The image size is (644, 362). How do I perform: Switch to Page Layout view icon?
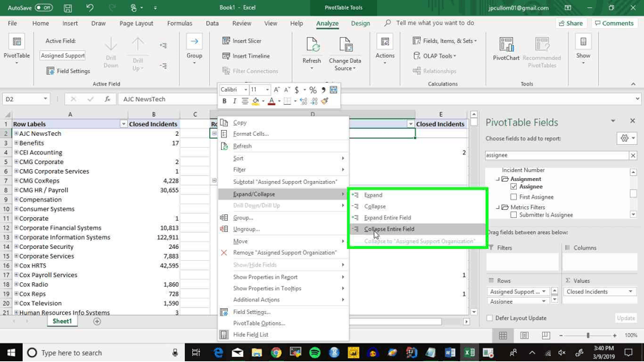coord(524,335)
